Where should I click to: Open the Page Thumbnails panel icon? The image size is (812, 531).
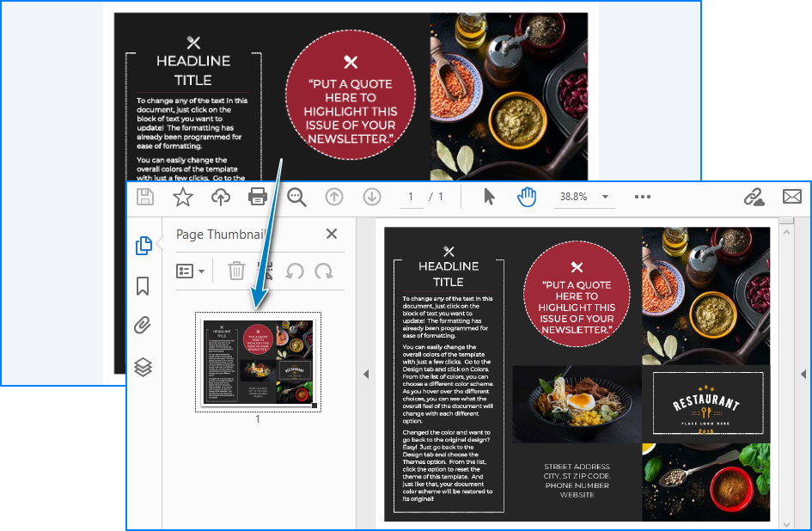coord(143,246)
